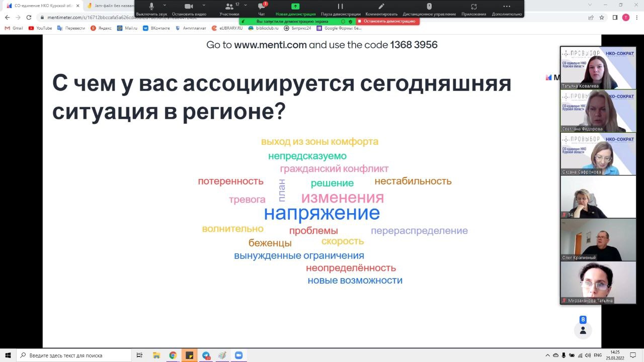This screenshot has width=644, height=362.
Task: Click red Stop share button
Action: [x=387, y=22]
